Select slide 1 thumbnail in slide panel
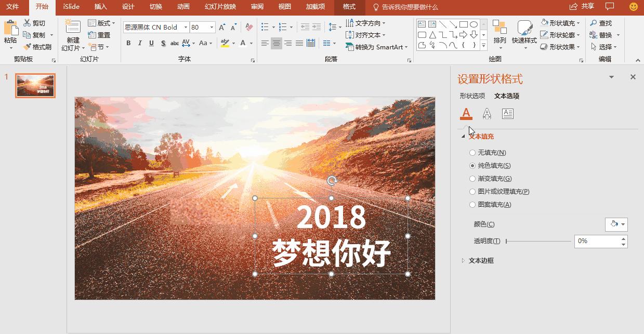Screen dimensions: 644x334 click(x=35, y=85)
